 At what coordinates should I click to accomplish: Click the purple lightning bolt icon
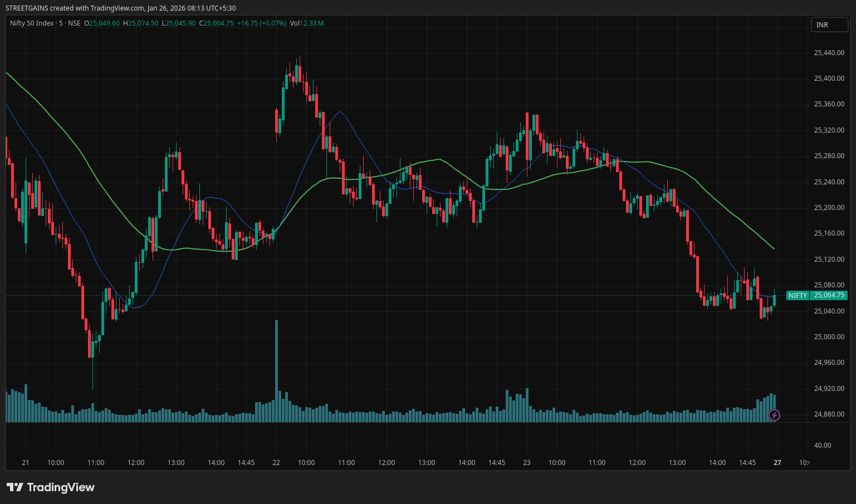point(774,415)
